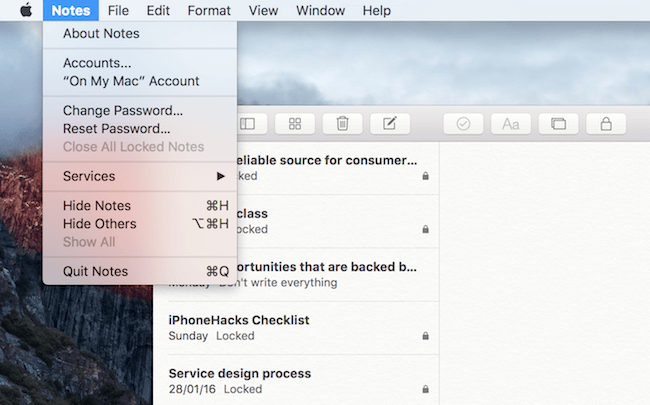Choose About Notes
Screen dimensions: 650x405
coord(140,34)
